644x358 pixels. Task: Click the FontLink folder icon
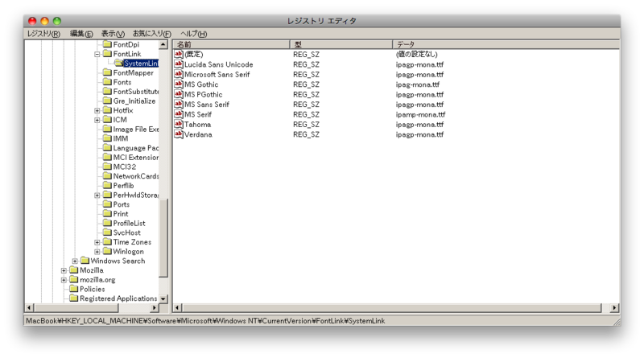pyautogui.click(x=107, y=54)
